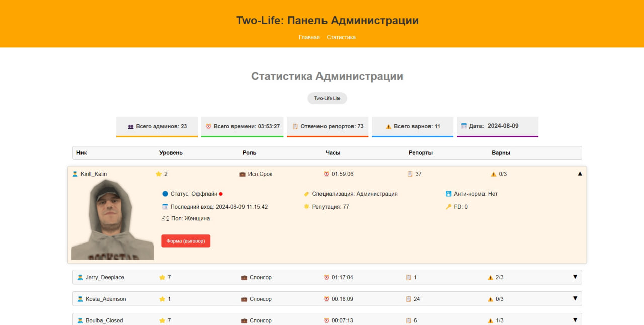The height and width of the screenshot is (325, 644).
Task: Collapse the Kirill_Kalin details row
Action: tap(579, 173)
